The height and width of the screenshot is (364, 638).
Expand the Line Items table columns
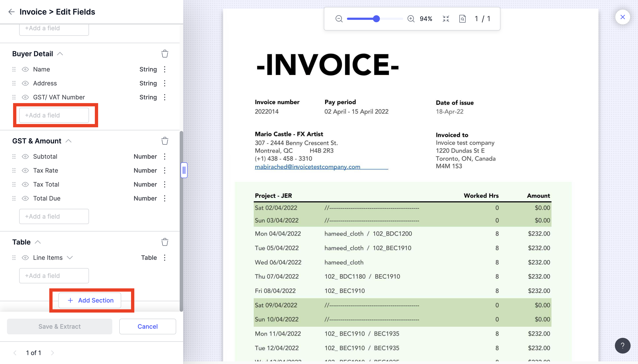pyautogui.click(x=70, y=258)
